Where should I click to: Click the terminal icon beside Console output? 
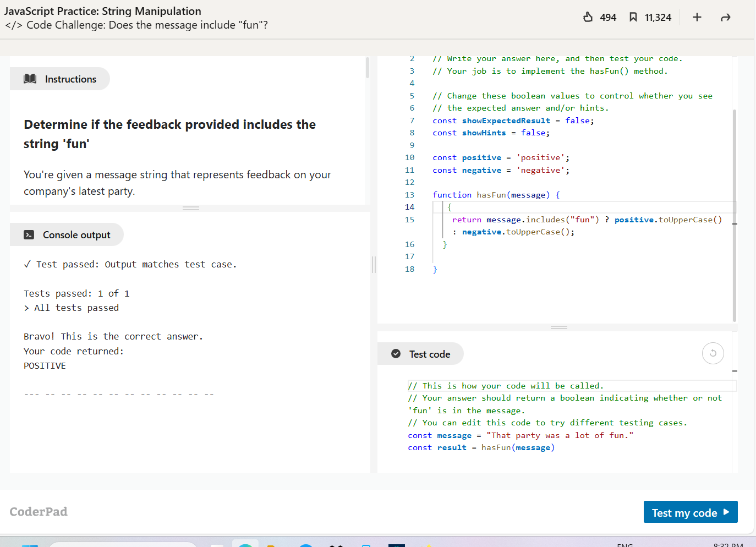point(29,235)
